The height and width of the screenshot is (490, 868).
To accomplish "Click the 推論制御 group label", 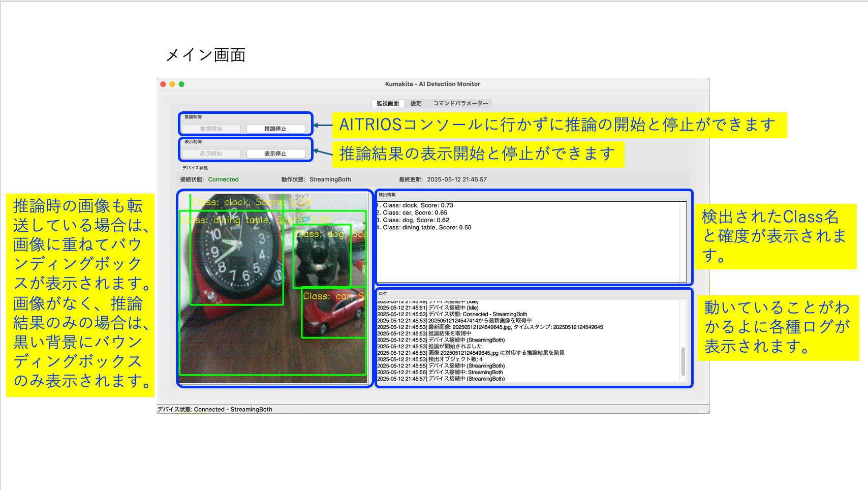I will tap(193, 117).
